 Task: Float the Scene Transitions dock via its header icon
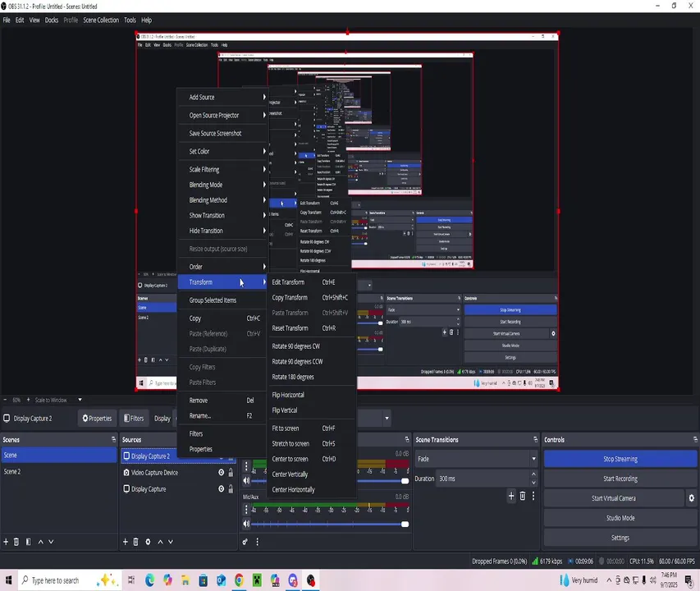(x=535, y=440)
